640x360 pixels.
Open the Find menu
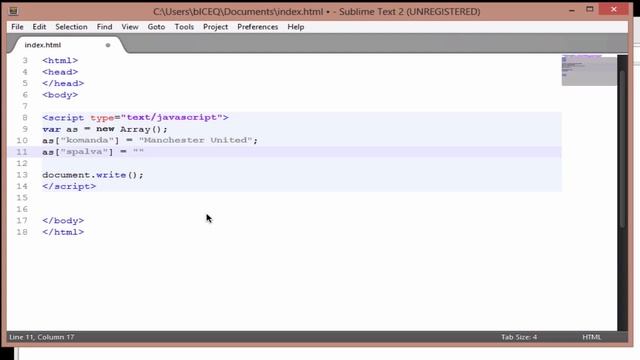[104, 27]
